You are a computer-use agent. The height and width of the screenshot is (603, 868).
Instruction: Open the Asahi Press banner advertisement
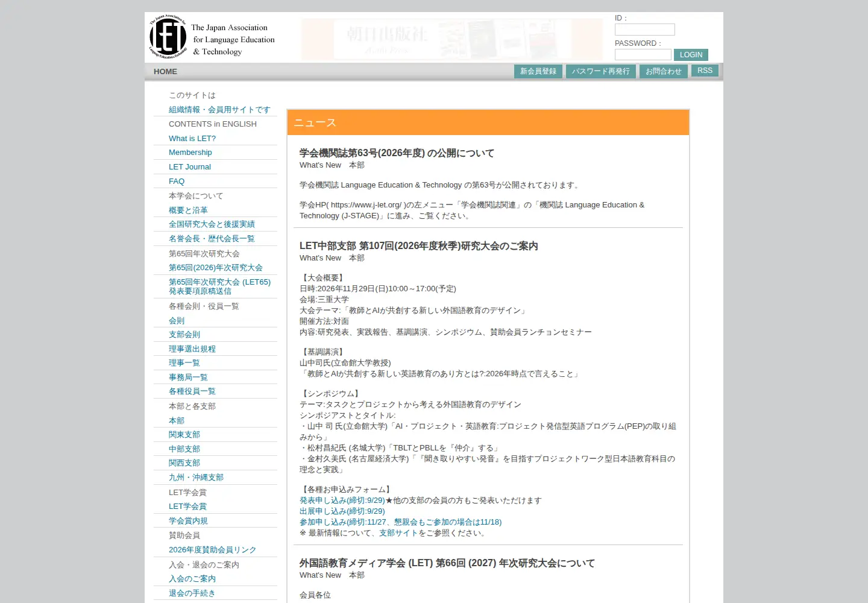click(452, 40)
